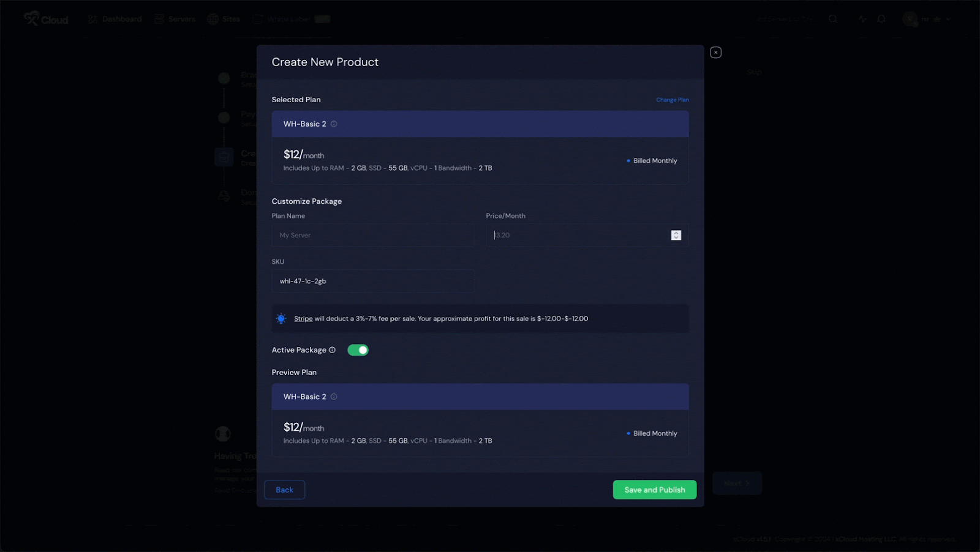Image resolution: width=980 pixels, height=552 pixels.
Task: Click the Plan Name input showing My Server
Action: [x=373, y=235]
